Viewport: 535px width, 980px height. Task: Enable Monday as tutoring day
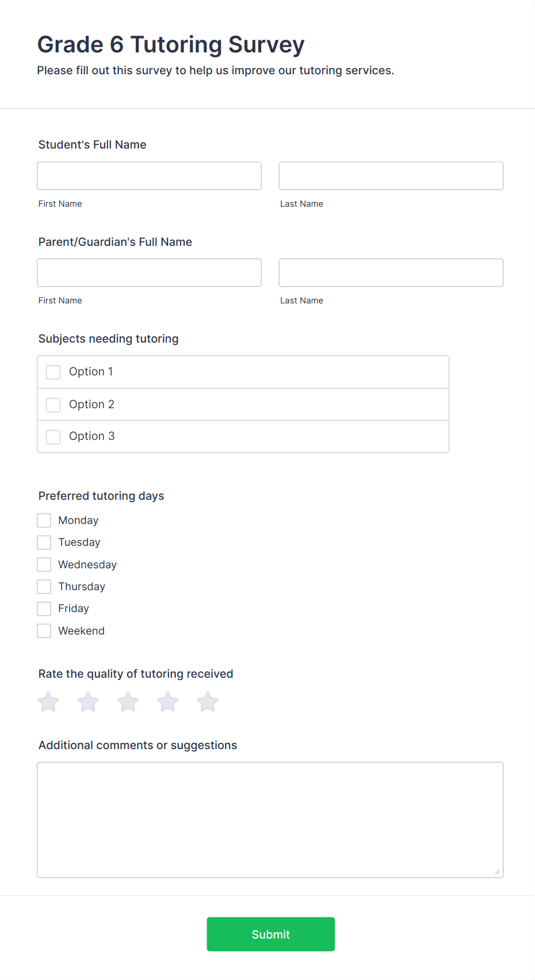point(44,521)
